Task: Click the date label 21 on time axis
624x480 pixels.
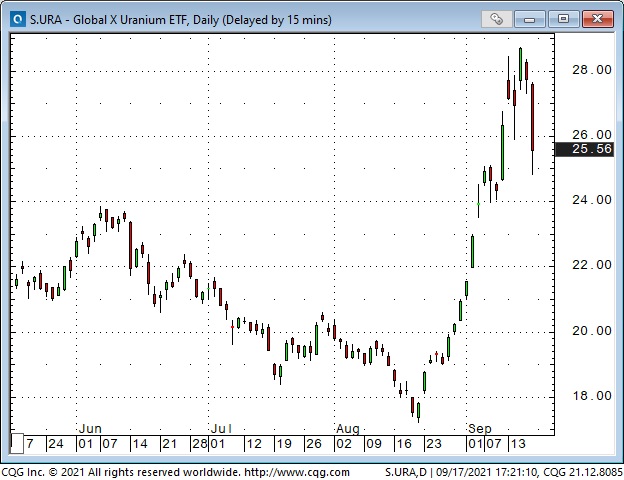Action: (169, 444)
